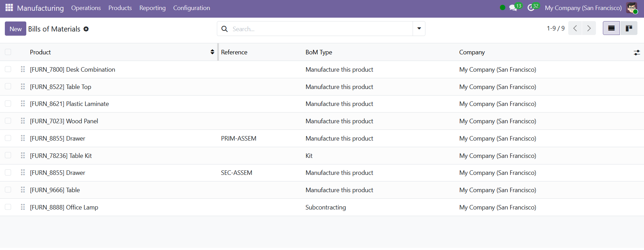Open the Operations menu

tap(86, 8)
